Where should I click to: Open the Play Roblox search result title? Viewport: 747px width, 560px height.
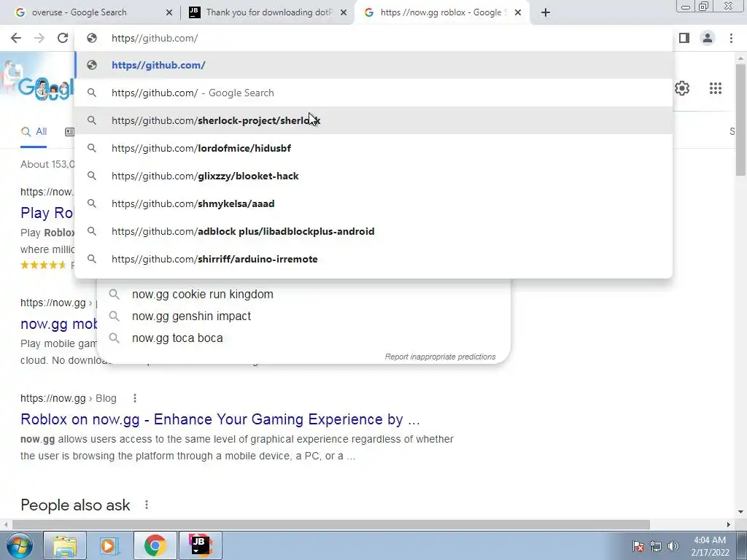[47, 213]
